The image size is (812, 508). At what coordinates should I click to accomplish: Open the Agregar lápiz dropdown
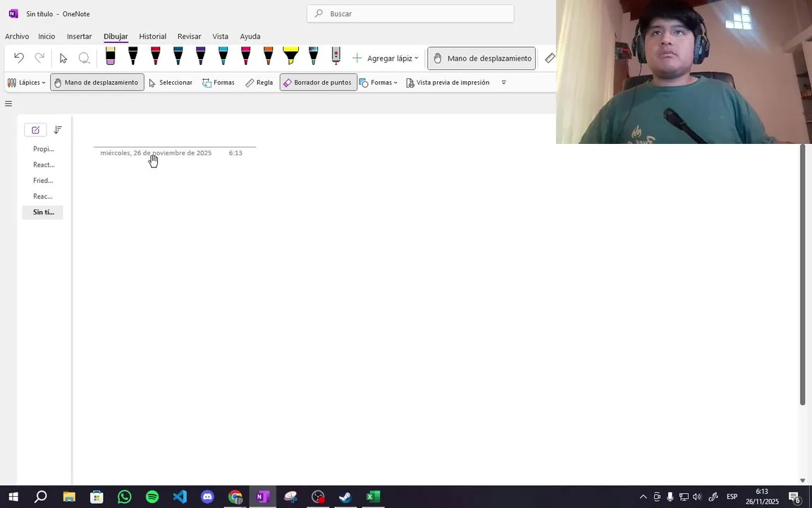tap(386, 58)
